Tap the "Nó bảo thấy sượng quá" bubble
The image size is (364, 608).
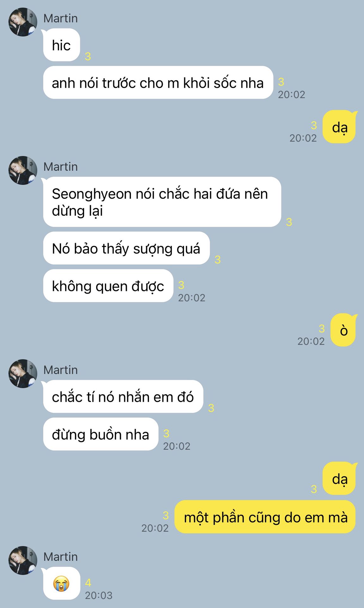point(126,248)
